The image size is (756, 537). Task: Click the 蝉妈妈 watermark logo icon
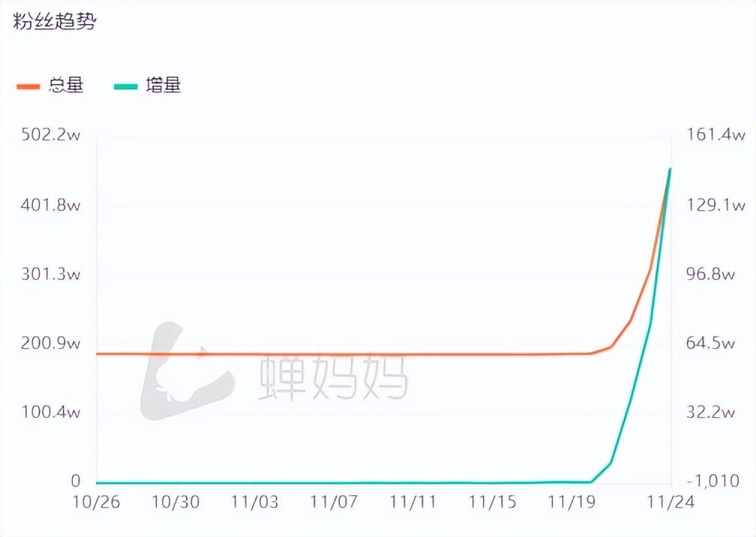click(x=187, y=370)
